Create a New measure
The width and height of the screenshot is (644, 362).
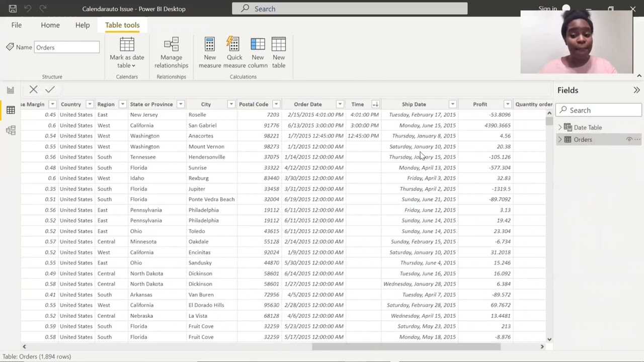210,53
